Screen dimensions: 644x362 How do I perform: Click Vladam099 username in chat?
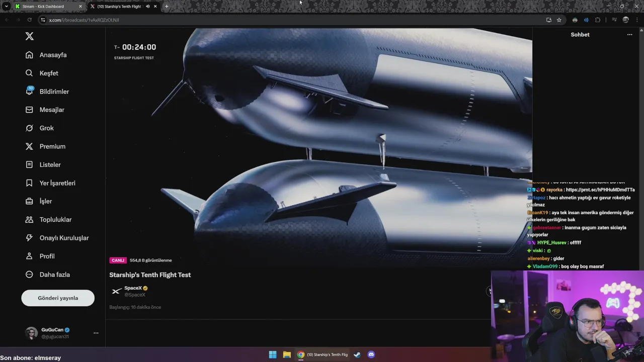point(545,266)
